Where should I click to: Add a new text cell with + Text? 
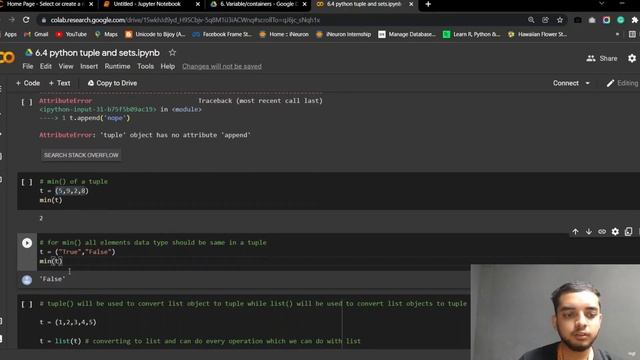60,83
